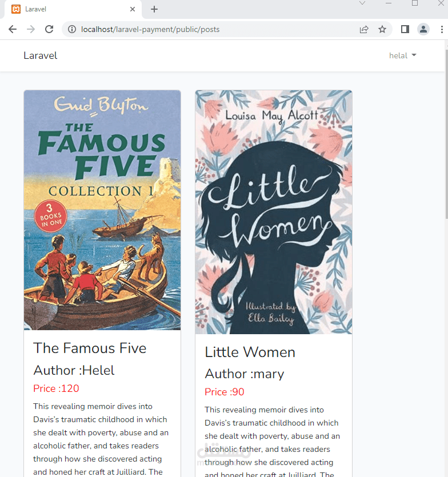Click the page reload icon
448x477 pixels.
tap(50, 29)
